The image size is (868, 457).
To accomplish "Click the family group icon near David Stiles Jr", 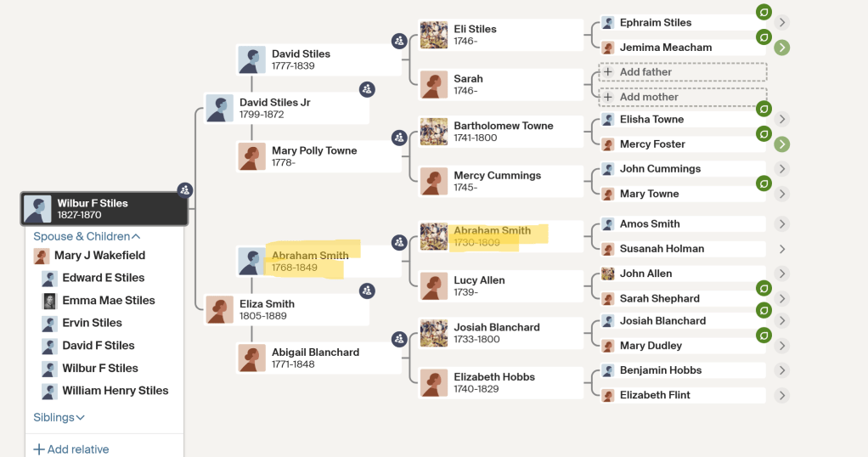I will [367, 89].
